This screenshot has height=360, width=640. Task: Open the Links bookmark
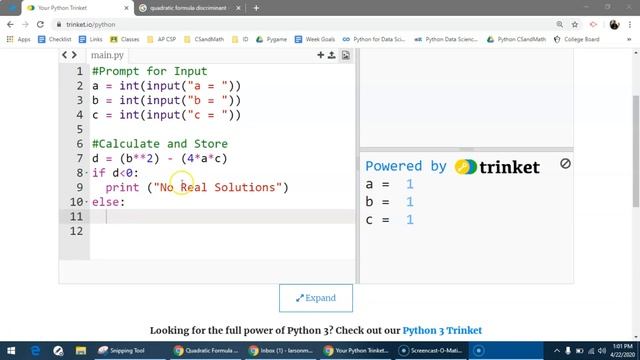pos(91,39)
